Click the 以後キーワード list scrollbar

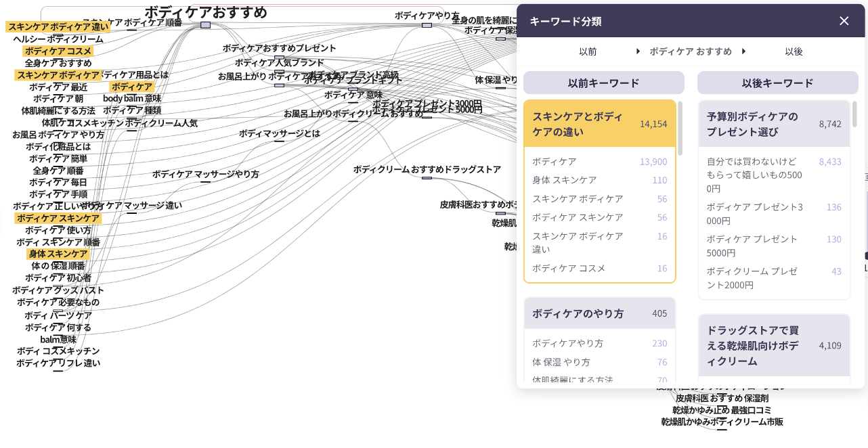(854, 115)
